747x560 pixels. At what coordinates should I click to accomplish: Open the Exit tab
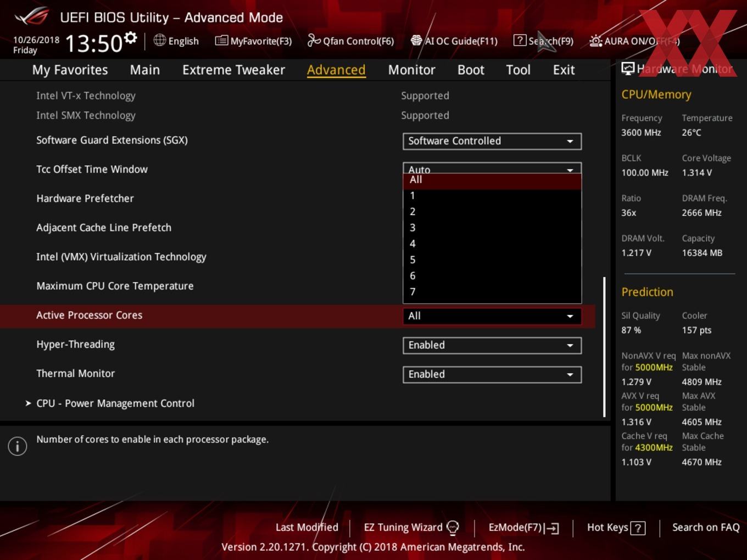click(x=564, y=70)
